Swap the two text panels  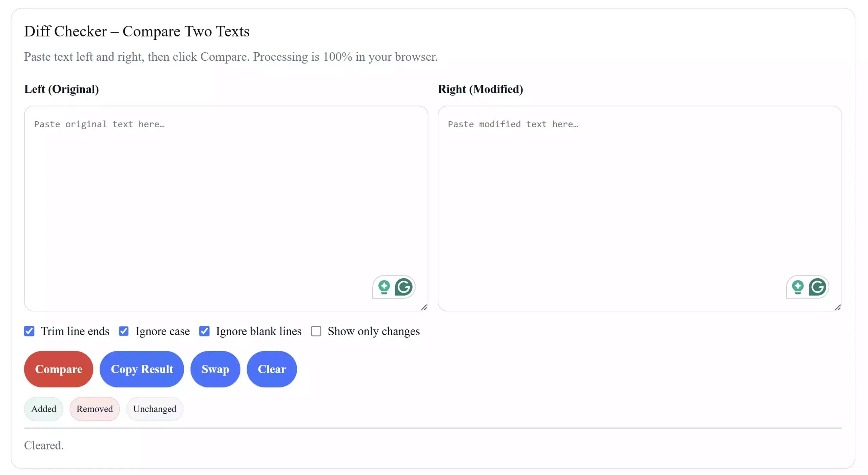coord(215,369)
